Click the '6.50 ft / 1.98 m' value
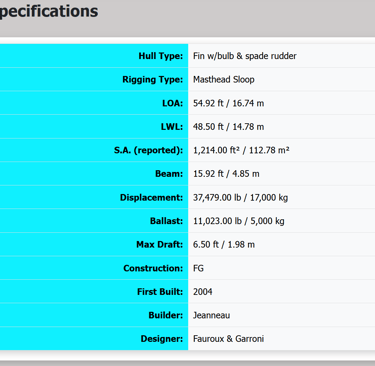The height and width of the screenshot is (366, 375). click(224, 245)
